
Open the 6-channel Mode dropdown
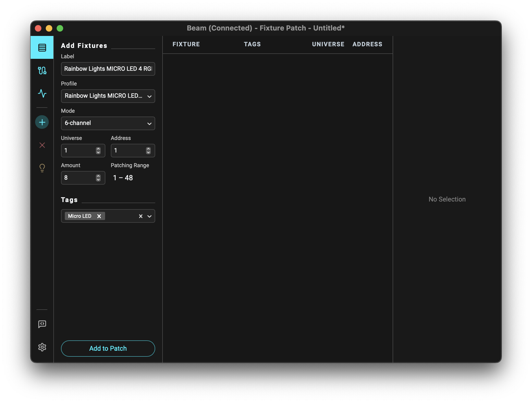108,123
